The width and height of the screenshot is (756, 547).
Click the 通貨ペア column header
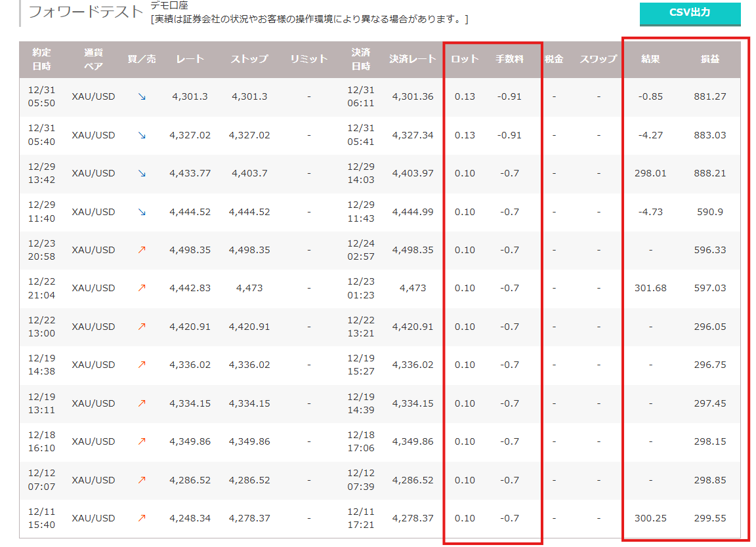click(x=94, y=59)
